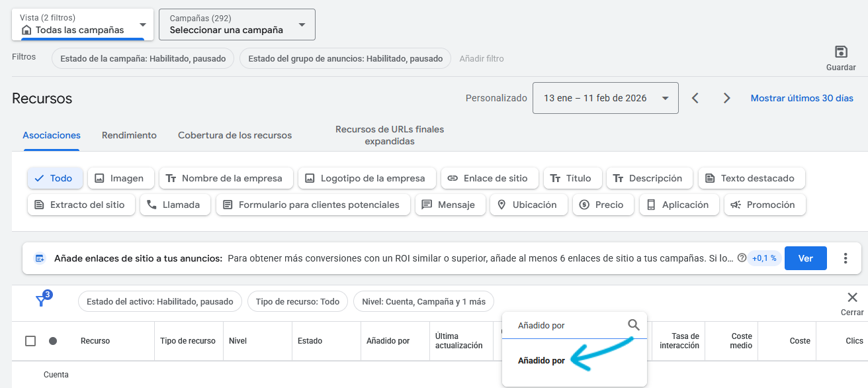The image size is (868, 388).
Task: Open the date range picker dropdown
Action: (x=605, y=98)
